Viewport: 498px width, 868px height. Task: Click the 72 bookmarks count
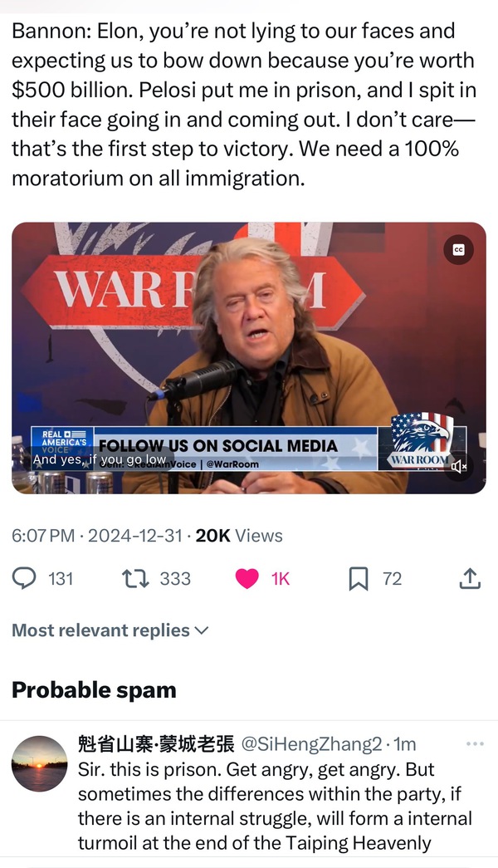[392, 578]
